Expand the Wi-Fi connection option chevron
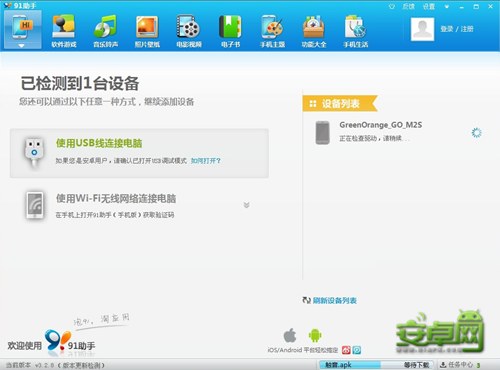The height and width of the screenshot is (370, 500). (x=246, y=205)
